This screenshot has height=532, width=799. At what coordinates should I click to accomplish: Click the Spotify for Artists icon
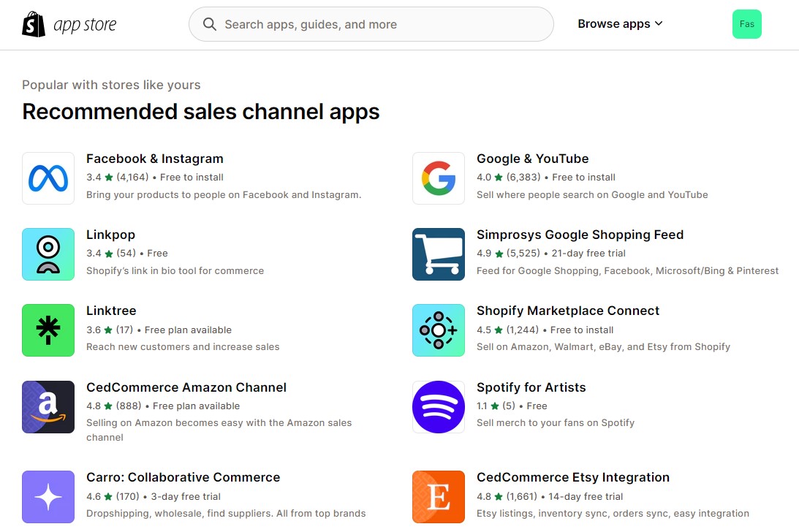(439, 407)
